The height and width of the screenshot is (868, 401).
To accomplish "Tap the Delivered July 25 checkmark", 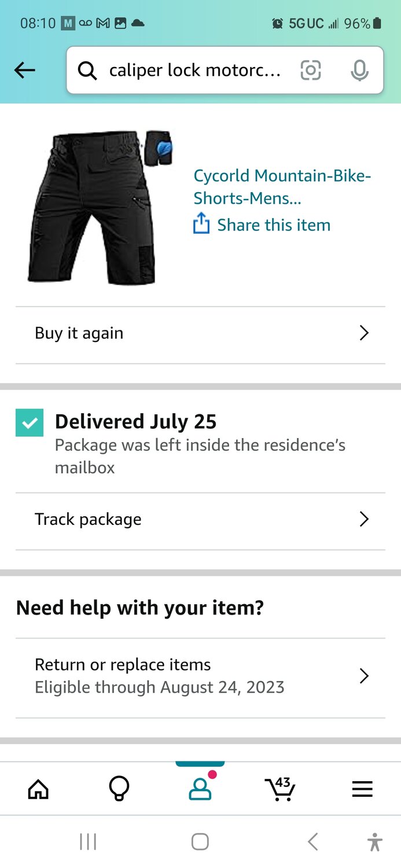I will pyautogui.click(x=30, y=422).
